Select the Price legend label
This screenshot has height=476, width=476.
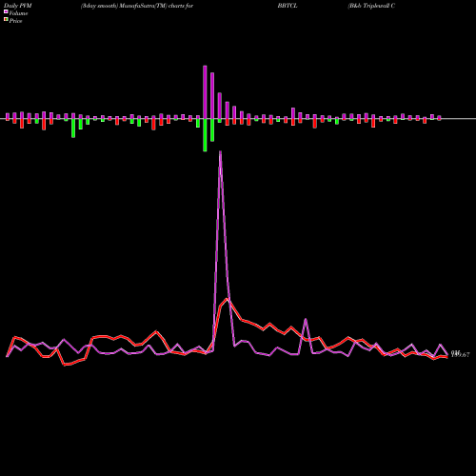[x=15, y=21]
